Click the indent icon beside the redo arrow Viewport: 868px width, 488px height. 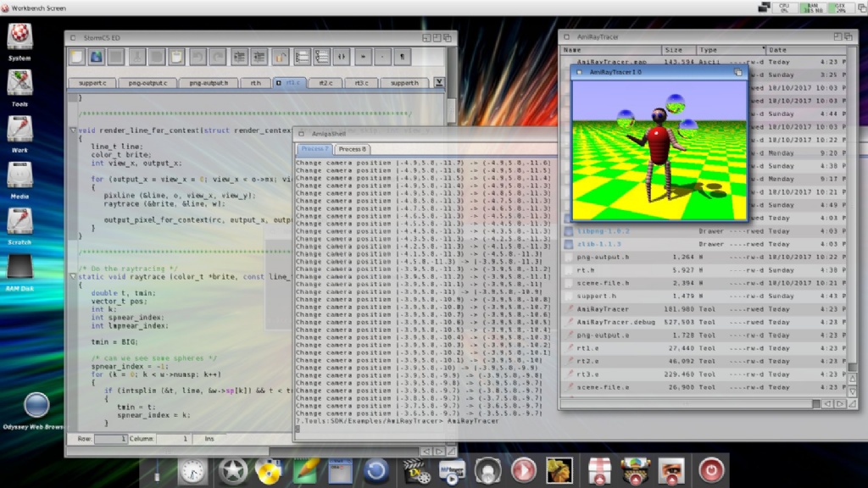tap(239, 57)
